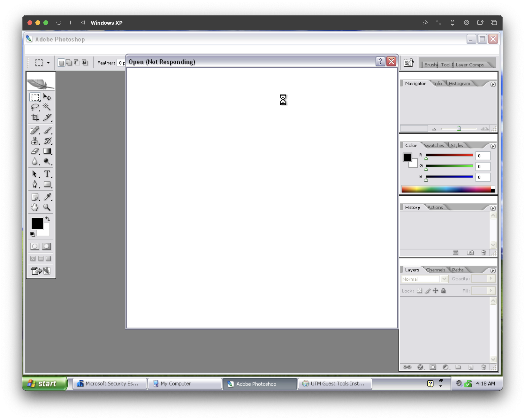Select the Healing Brush tool
The image size is (525, 420).
35,130
